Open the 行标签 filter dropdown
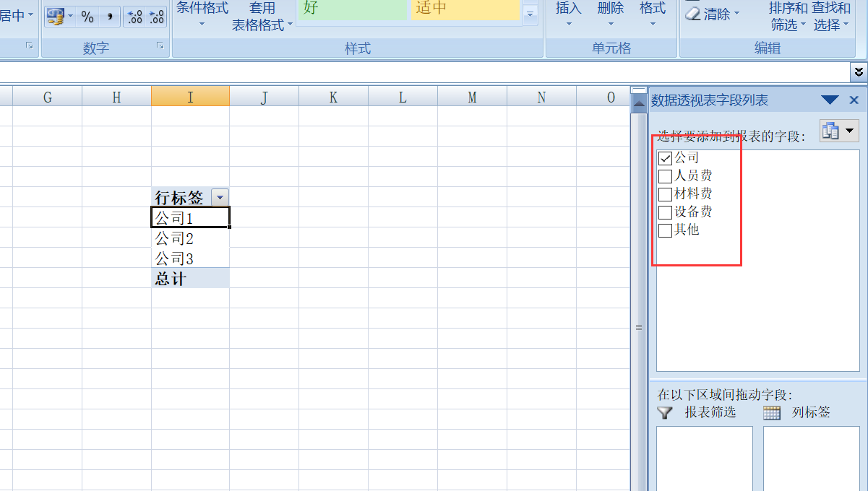Viewport: 868px width, 491px height. click(x=219, y=196)
